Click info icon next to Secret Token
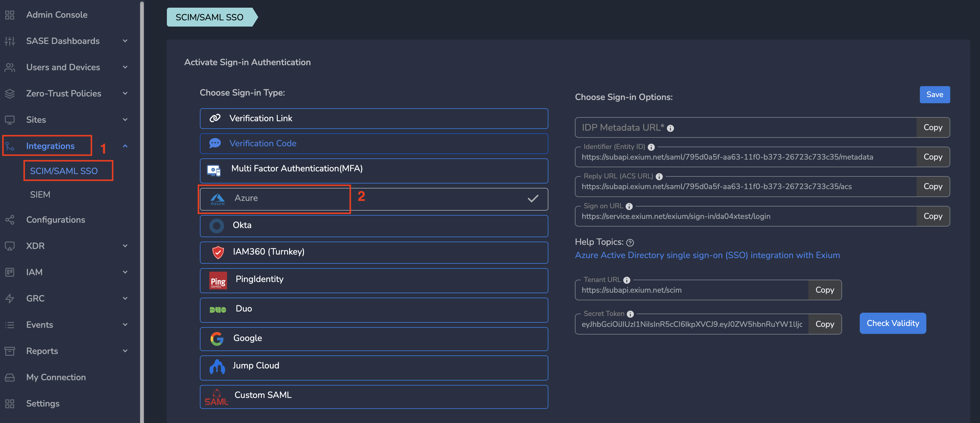Viewport: 980px width, 423px height. pos(630,314)
